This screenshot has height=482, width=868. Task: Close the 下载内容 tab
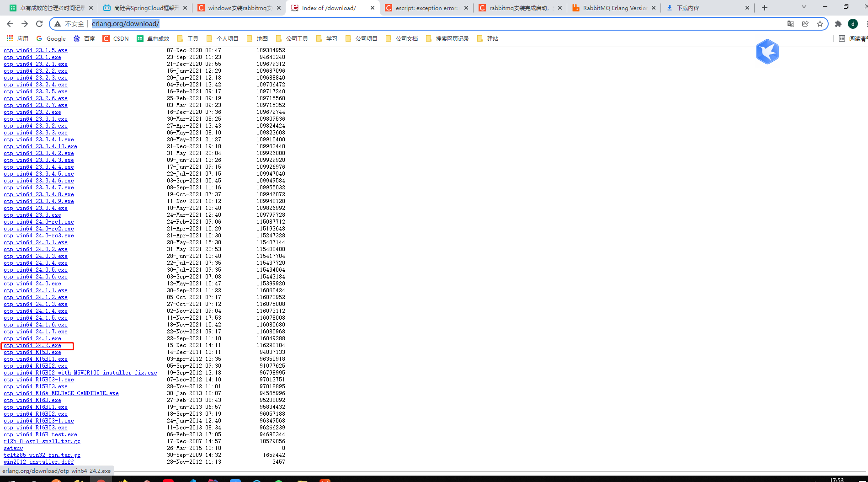[747, 8]
